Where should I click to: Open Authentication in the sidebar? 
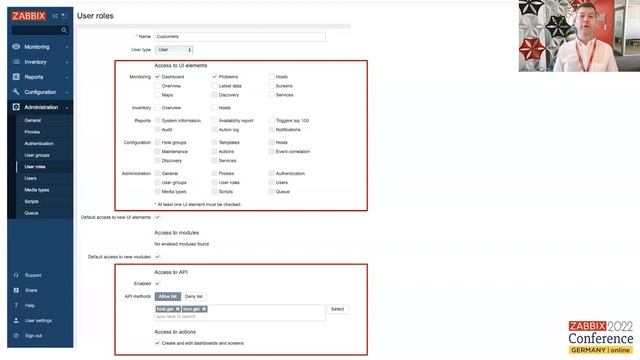pos(39,144)
